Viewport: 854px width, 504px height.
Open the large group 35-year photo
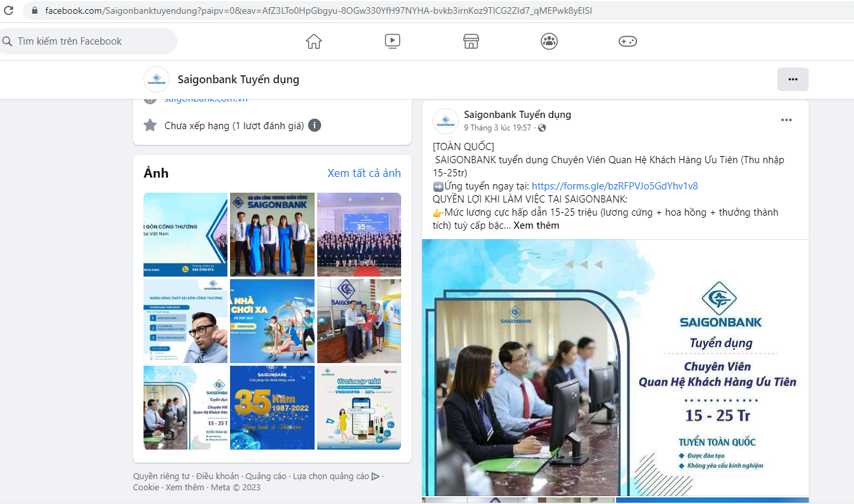359,235
